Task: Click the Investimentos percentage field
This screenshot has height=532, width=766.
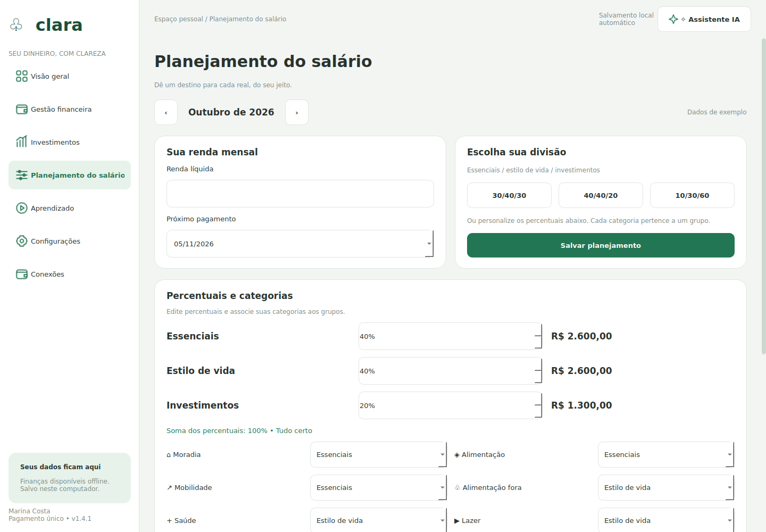Action: [x=450, y=405]
